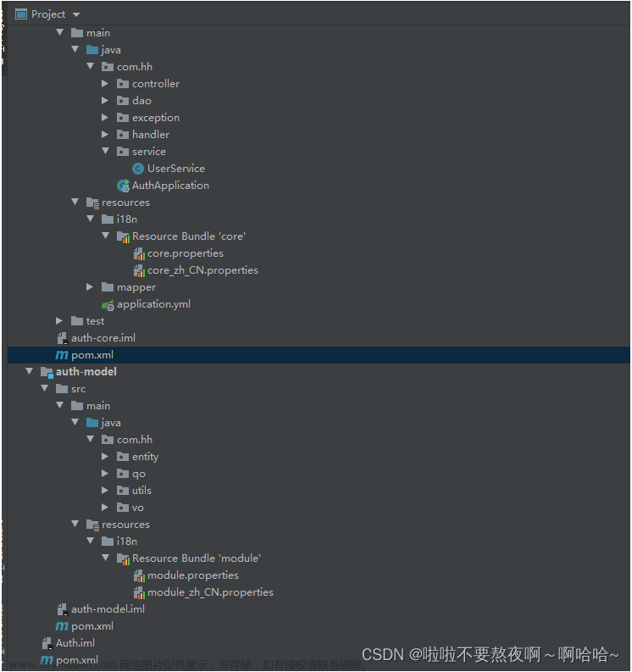Viewport: 632px width, 672px height.
Task: Expand the exception package arrow
Action: pos(105,117)
